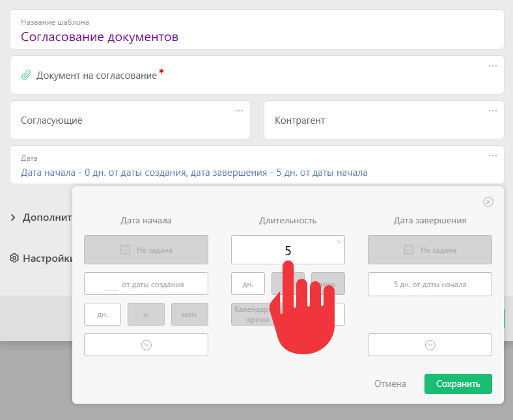Viewport: 513px width, 420px height.
Task: Select ч. unit under Дата начала
Action: tap(146, 315)
